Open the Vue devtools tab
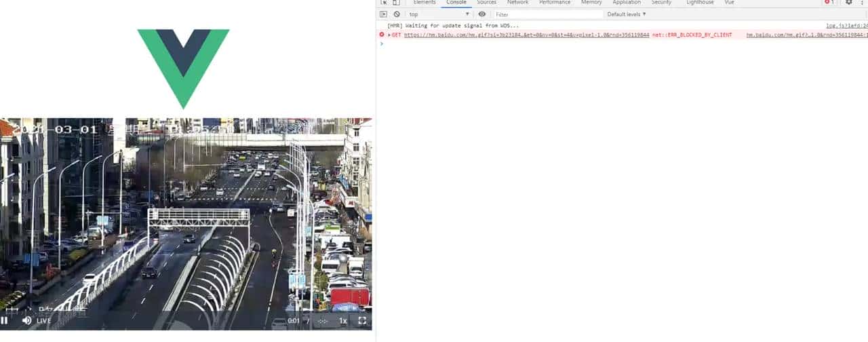The height and width of the screenshot is (342, 868). point(729,3)
